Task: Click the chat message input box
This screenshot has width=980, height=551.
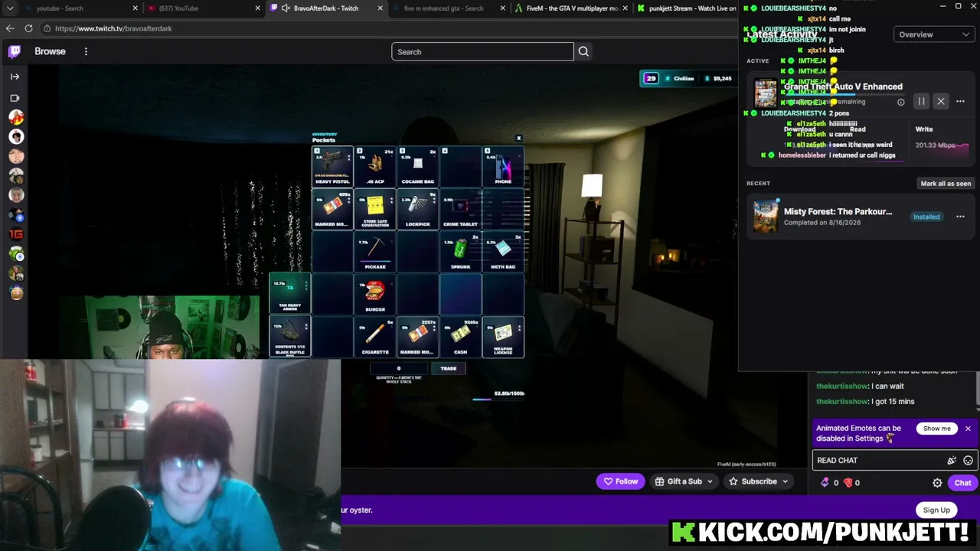Action: [x=879, y=460]
